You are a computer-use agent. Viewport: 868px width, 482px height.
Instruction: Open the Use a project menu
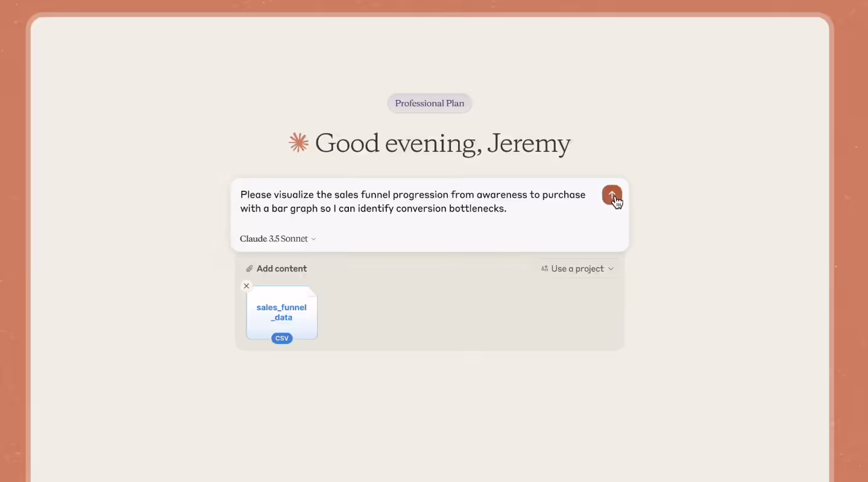pos(577,269)
